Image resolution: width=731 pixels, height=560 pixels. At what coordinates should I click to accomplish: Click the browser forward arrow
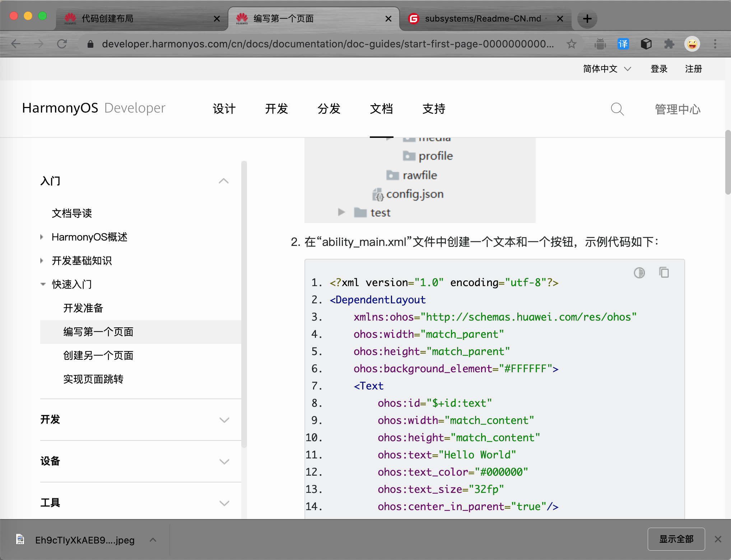click(x=39, y=44)
